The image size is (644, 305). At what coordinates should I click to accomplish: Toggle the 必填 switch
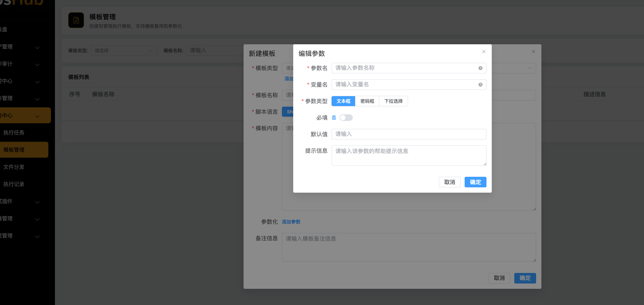pyautogui.click(x=346, y=118)
